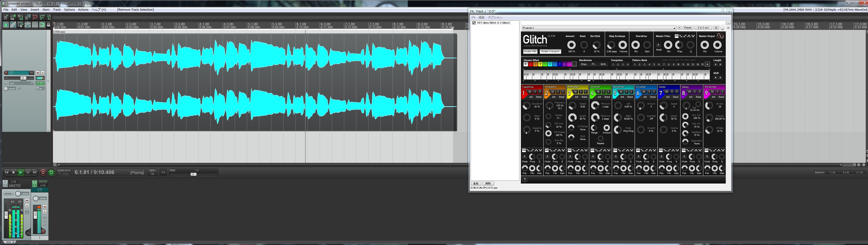The width and height of the screenshot is (868, 245).
Task: Click the save project toolbar icon
Action: (x=20, y=17)
